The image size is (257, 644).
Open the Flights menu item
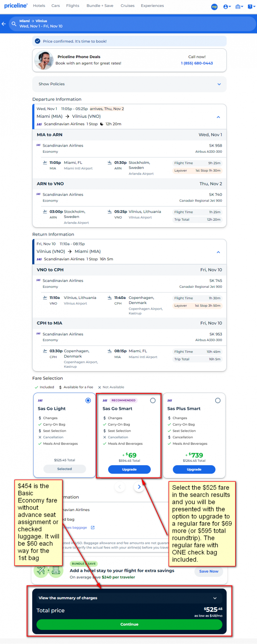[x=72, y=6]
